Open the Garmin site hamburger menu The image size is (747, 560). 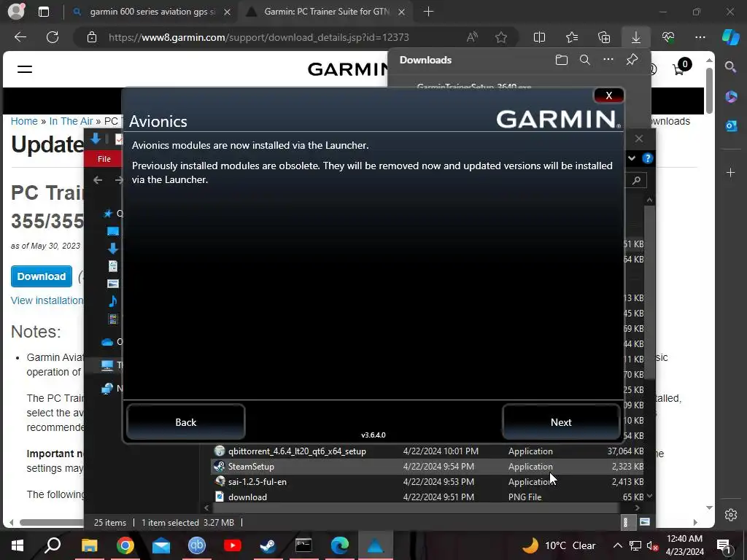(25, 69)
